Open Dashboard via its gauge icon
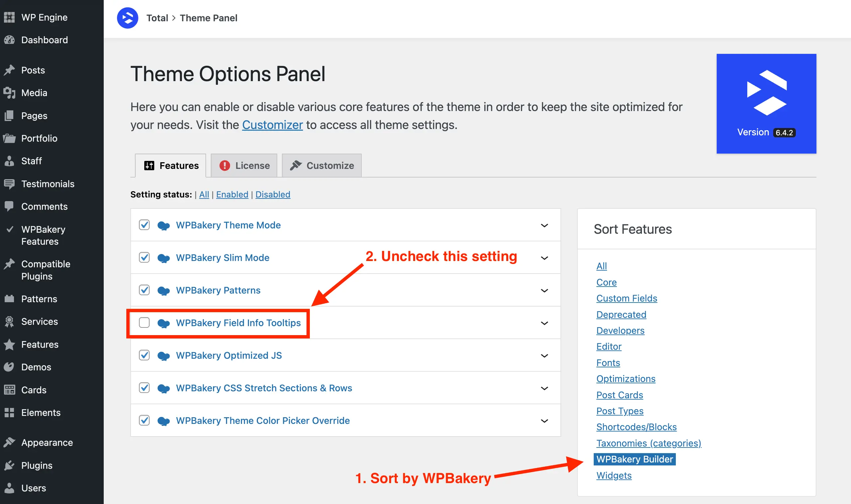Image resolution: width=851 pixels, height=504 pixels. (10, 40)
